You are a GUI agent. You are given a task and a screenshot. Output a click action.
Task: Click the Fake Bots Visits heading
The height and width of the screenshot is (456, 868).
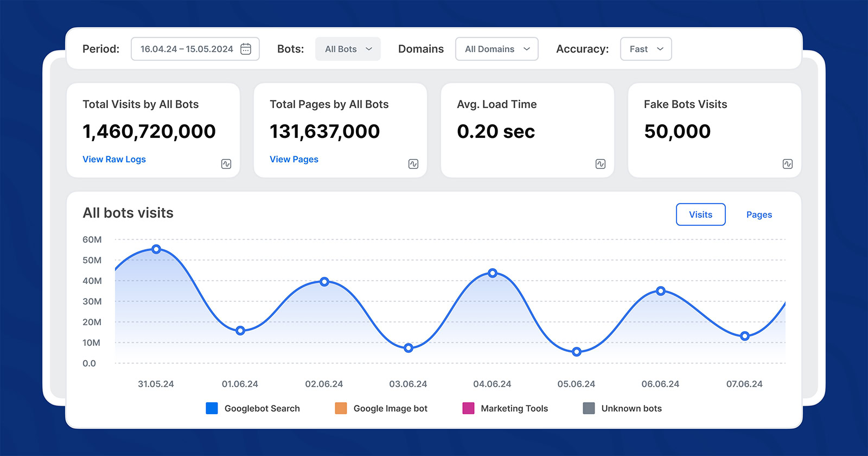click(x=685, y=104)
